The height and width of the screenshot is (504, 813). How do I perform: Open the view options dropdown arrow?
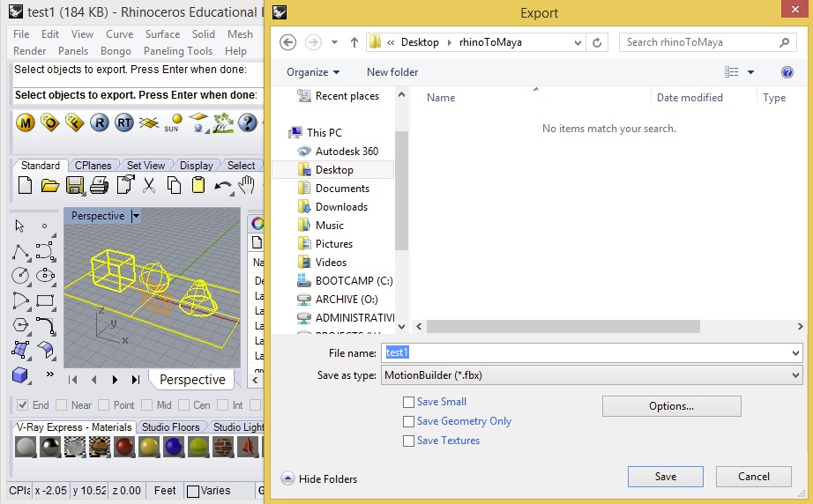point(750,72)
